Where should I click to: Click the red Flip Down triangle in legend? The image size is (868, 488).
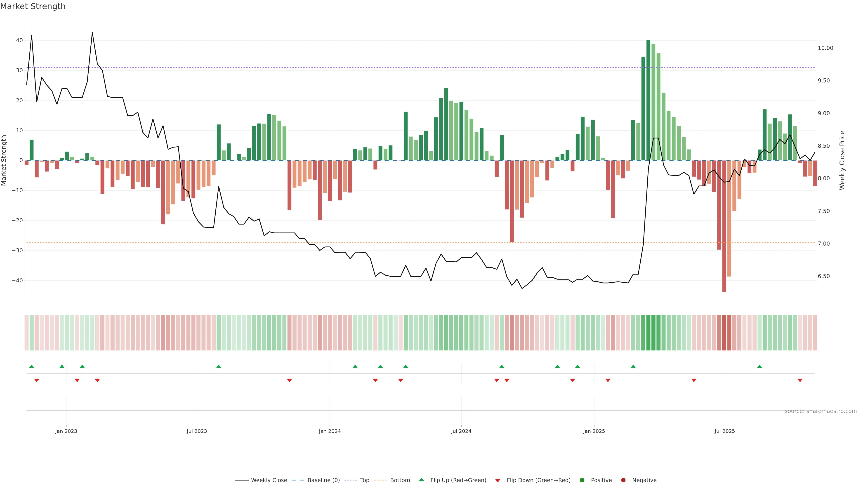coord(498,481)
